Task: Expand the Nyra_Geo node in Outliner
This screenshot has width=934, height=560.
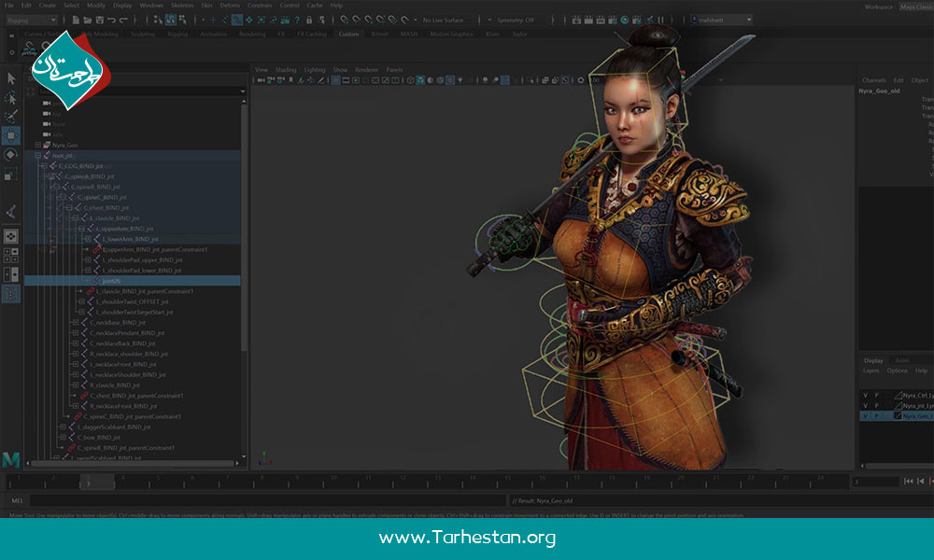Action: [38, 146]
